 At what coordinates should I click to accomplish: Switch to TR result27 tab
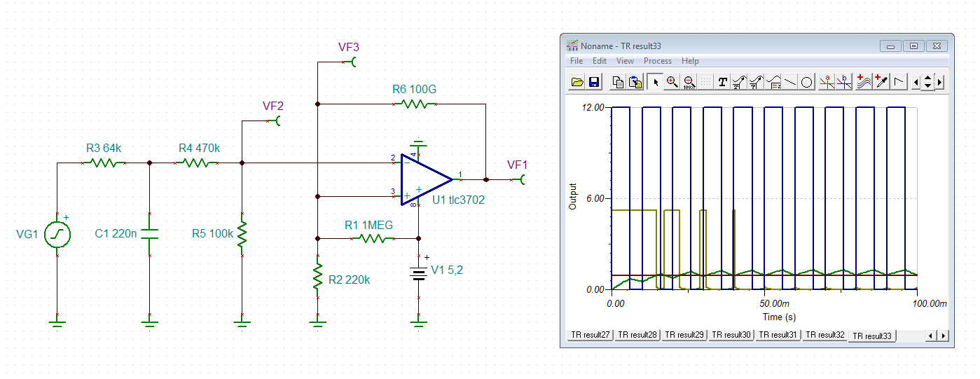591,335
